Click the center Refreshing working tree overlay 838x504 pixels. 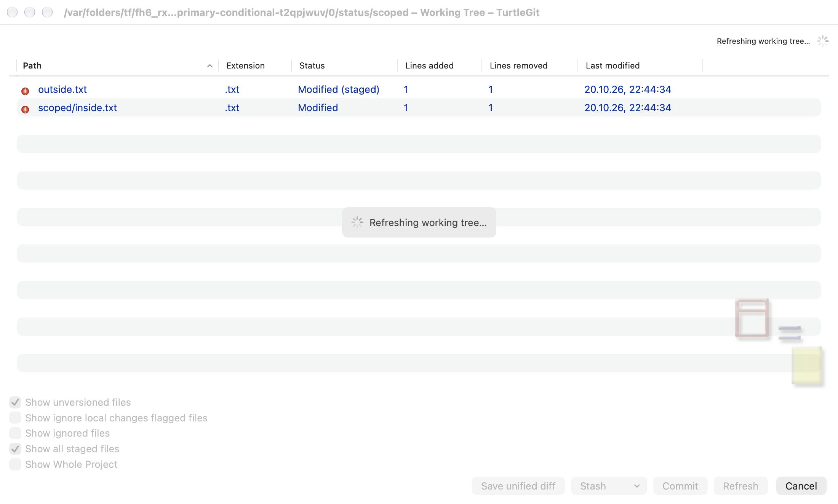coord(419,222)
